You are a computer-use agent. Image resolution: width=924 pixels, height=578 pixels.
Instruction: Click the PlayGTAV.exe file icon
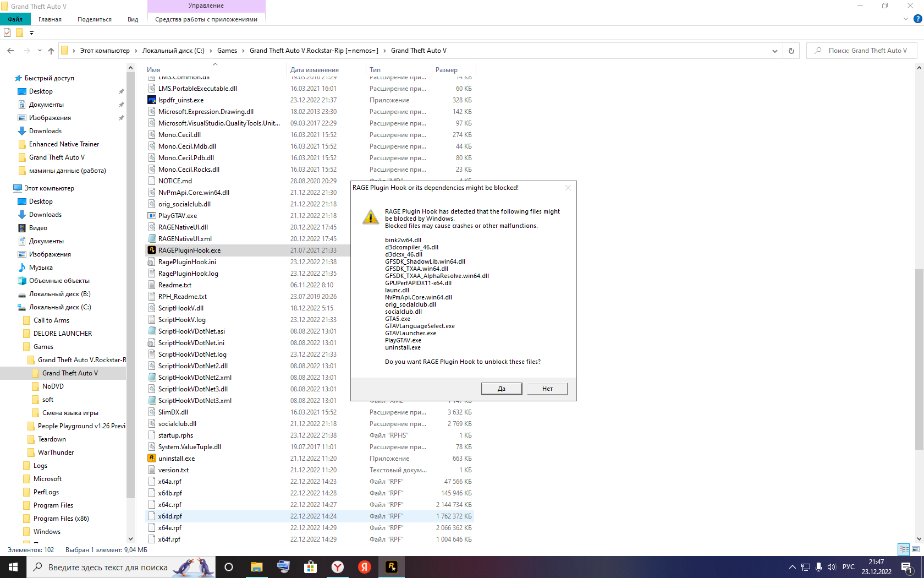click(x=152, y=215)
